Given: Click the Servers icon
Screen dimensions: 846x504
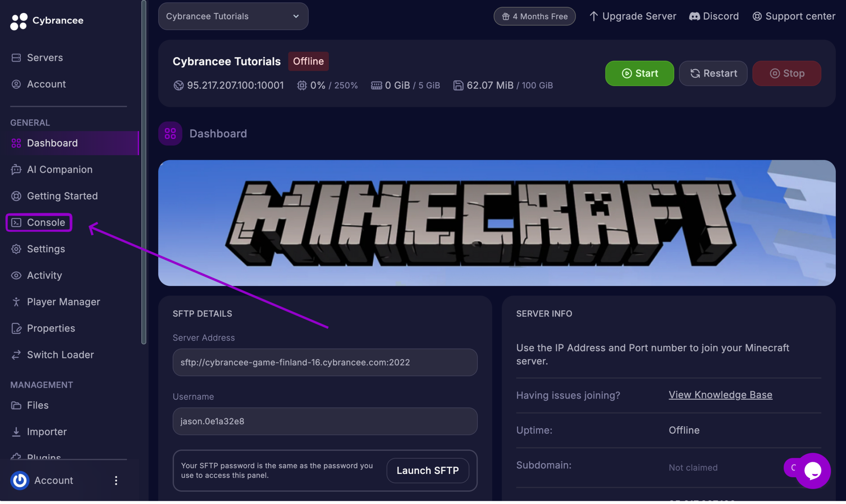Looking at the screenshot, I should coord(16,58).
